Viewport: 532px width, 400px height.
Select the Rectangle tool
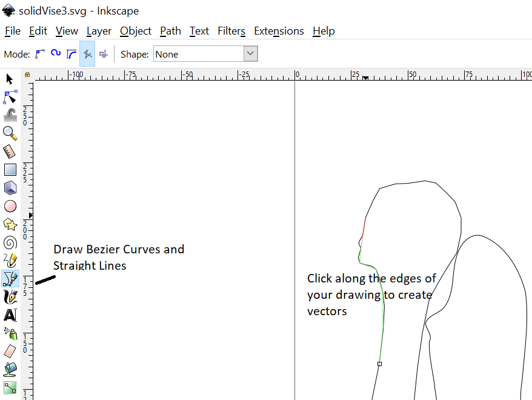click(10, 170)
